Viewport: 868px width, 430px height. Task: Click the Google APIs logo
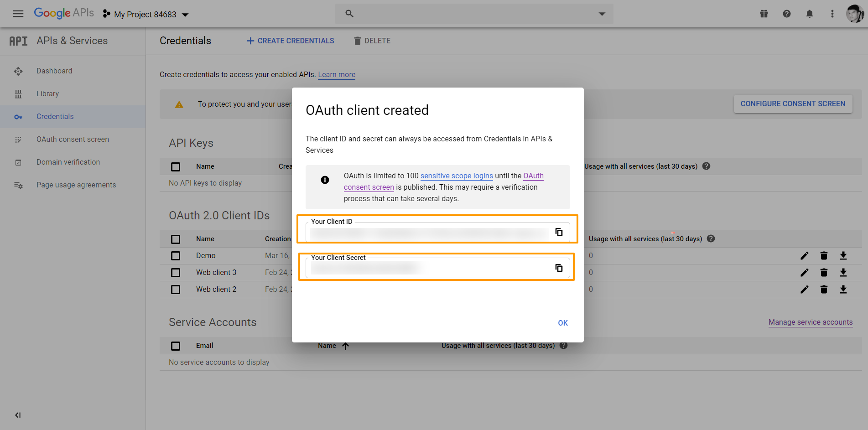(x=64, y=13)
